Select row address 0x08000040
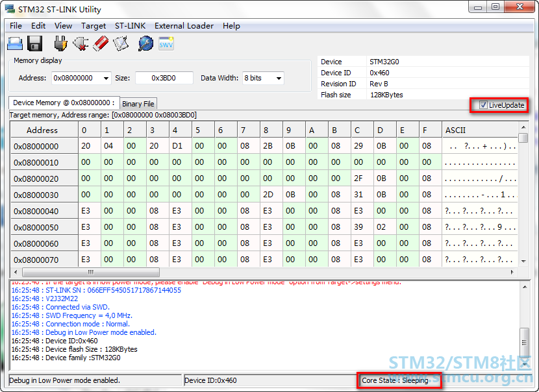 click(44, 210)
